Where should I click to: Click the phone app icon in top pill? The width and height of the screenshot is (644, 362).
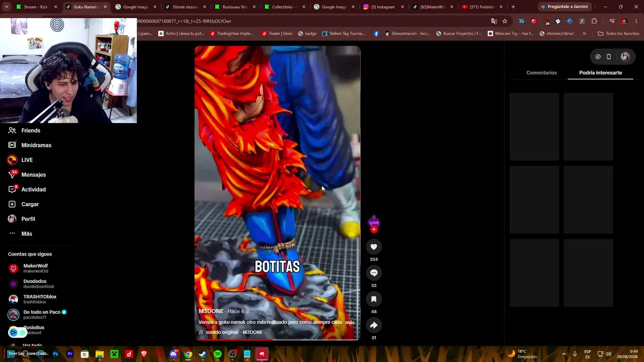pos(609,57)
